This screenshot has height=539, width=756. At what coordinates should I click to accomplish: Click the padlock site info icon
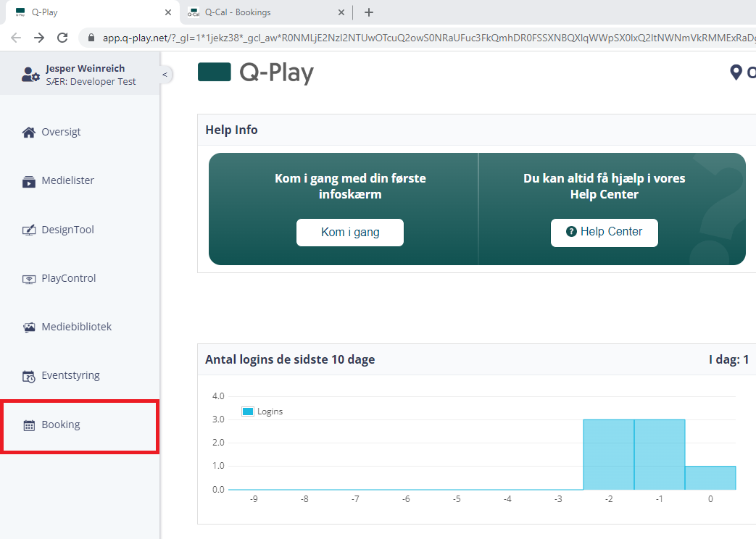click(x=91, y=38)
